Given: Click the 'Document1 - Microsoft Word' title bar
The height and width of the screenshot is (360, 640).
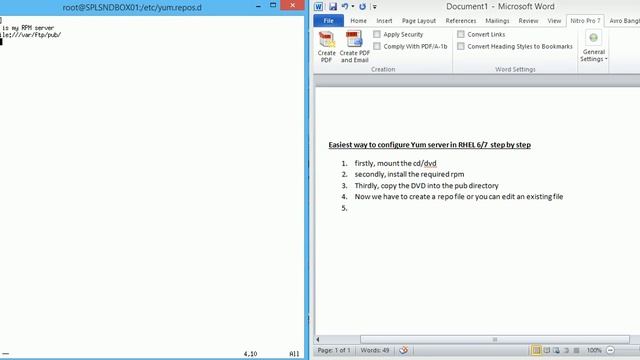Looking at the screenshot, I should click(500, 7).
